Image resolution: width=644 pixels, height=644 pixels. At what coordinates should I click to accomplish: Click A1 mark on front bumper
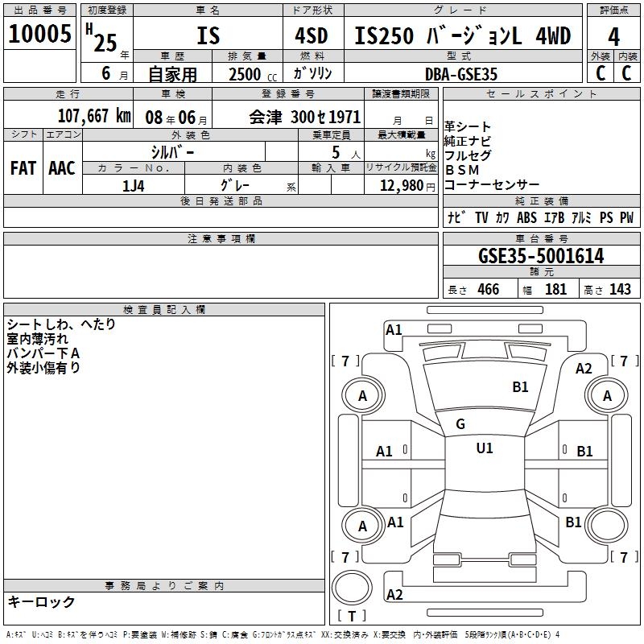point(394,330)
